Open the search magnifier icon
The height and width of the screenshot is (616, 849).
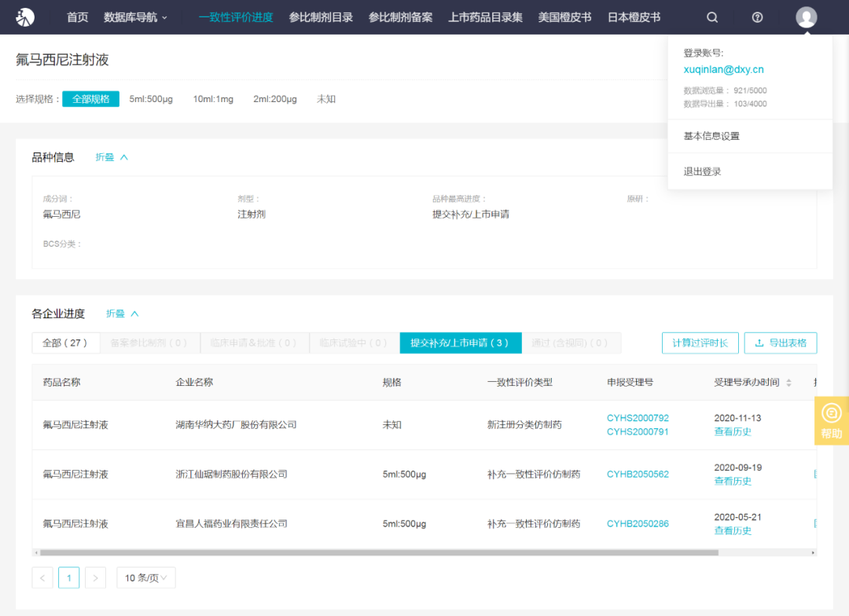point(712,17)
